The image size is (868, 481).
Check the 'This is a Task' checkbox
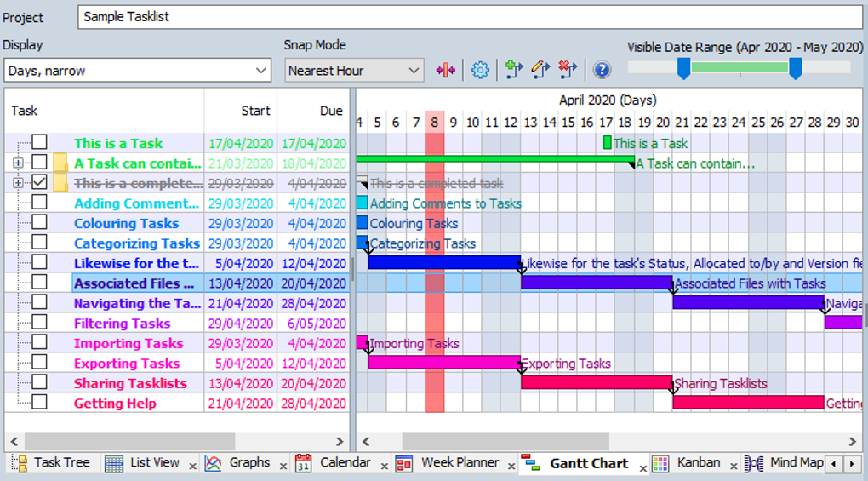[x=39, y=142]
